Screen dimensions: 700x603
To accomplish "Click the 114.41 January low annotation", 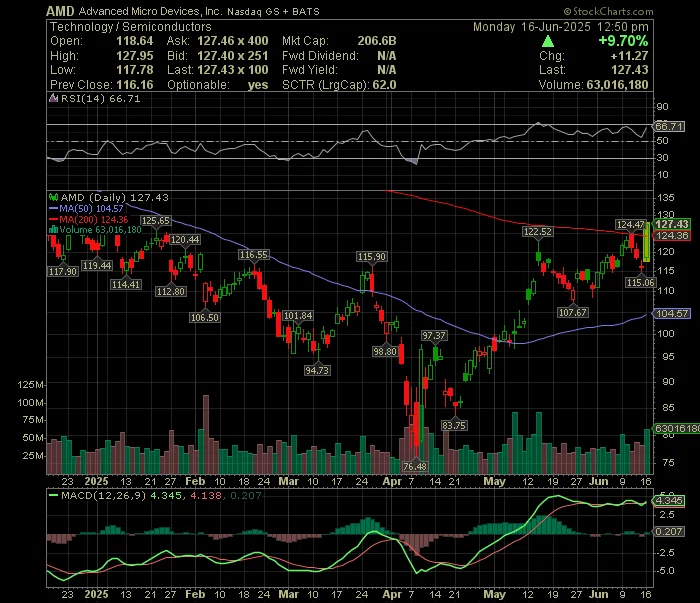I will (x=126, y=284).
